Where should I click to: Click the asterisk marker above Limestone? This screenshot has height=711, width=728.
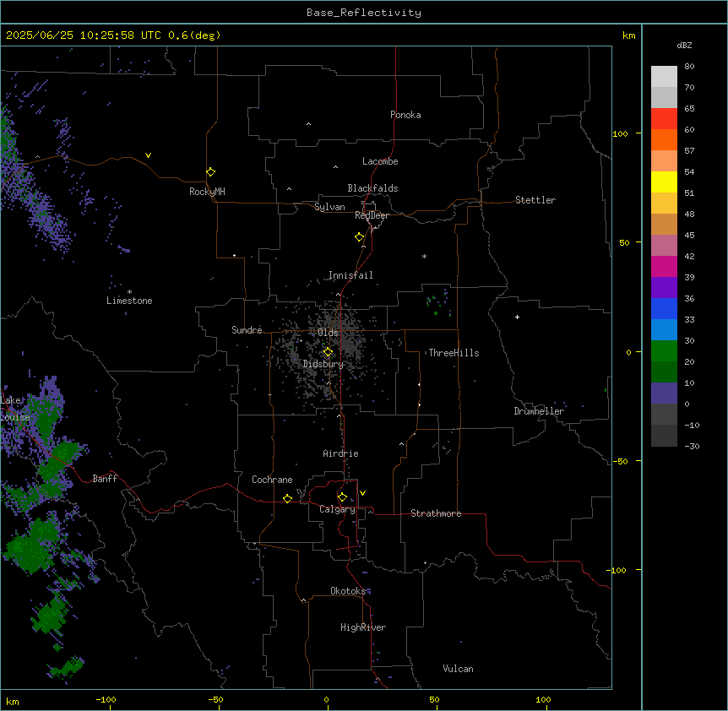(x=129, y=292)
